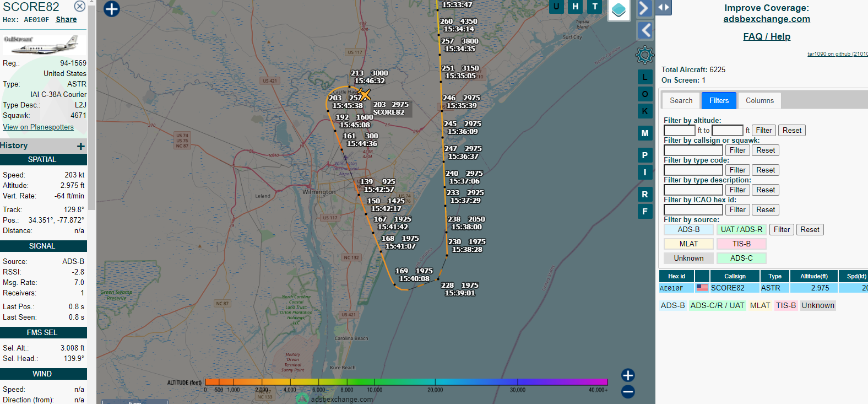Reset the source filter

coord(810,230)
